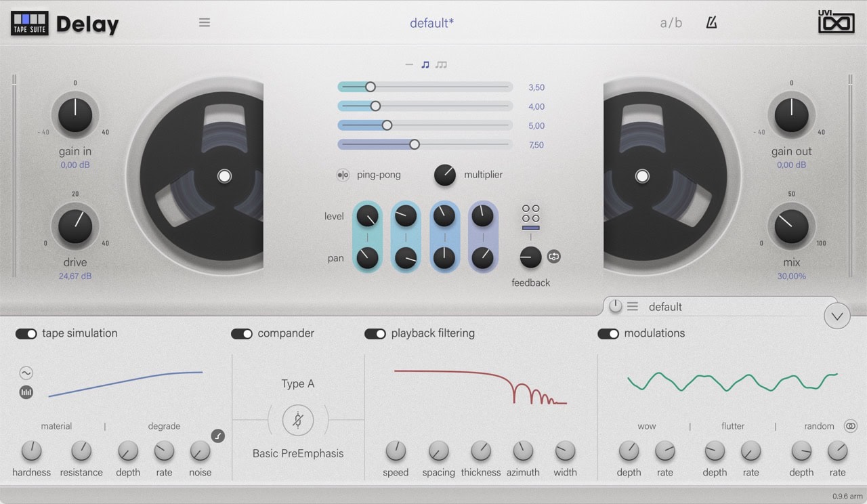Click the spectrum bars icon in tape simulation
The height and width of the screenshot is (504, 867).
pos(26,392)
